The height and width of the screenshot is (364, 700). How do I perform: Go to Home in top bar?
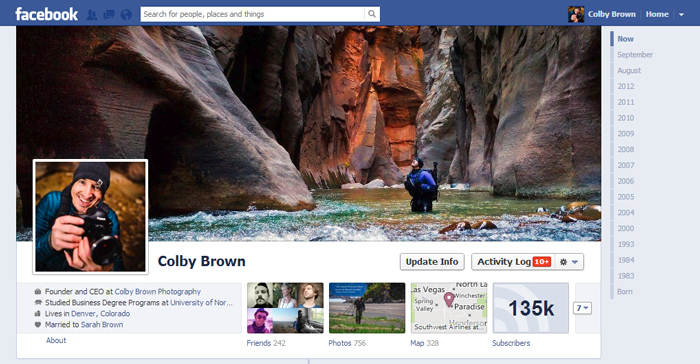click(x=657, y=14)
